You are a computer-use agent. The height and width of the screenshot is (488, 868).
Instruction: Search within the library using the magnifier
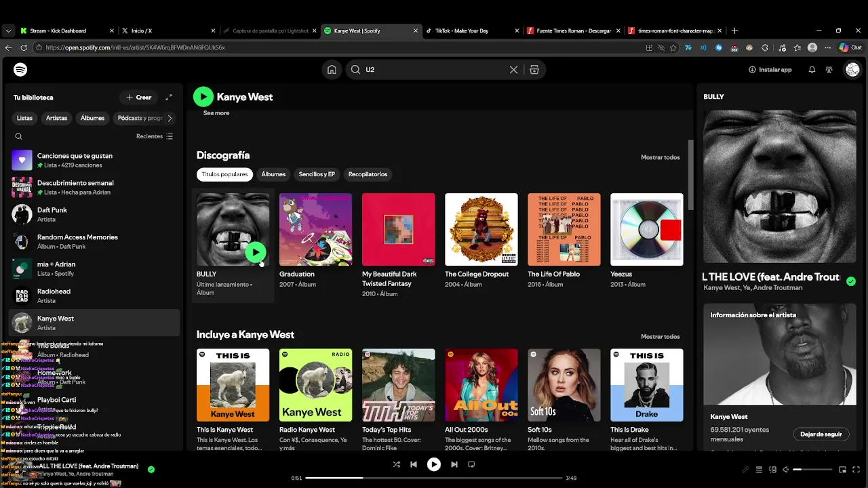(18, 136)
